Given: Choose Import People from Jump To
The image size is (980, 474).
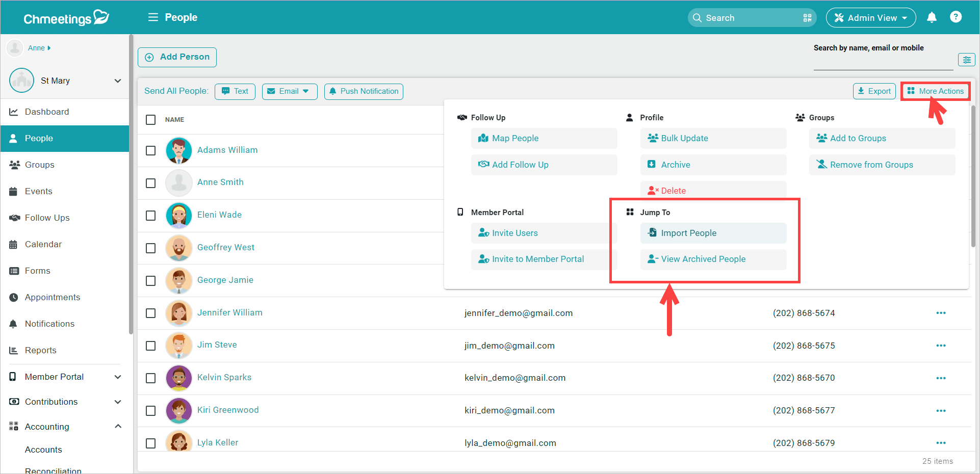Looking at the screenshot, I should (x=713, y=233).
